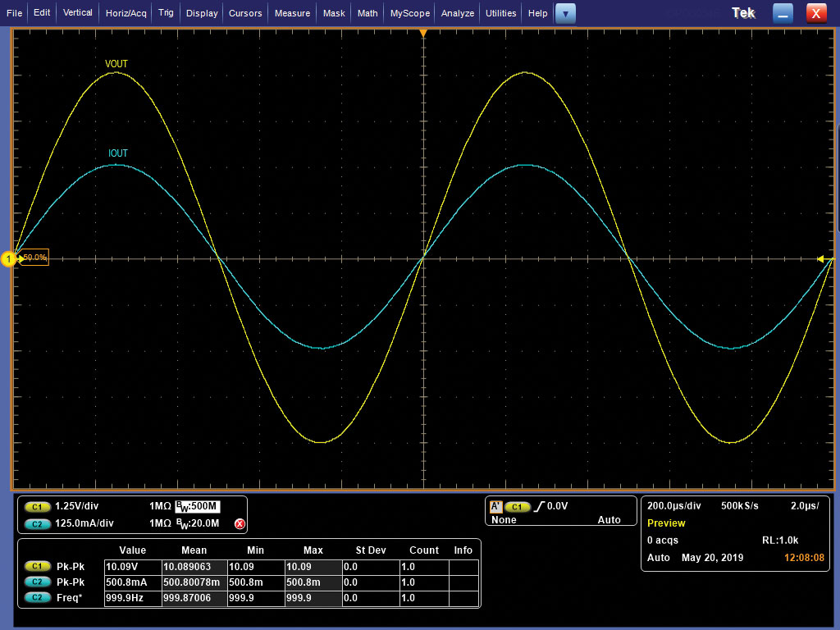Click the 500.8mA value cell
Image resolution: width=840 pixels, height=630 pixels.
(133, 582)
